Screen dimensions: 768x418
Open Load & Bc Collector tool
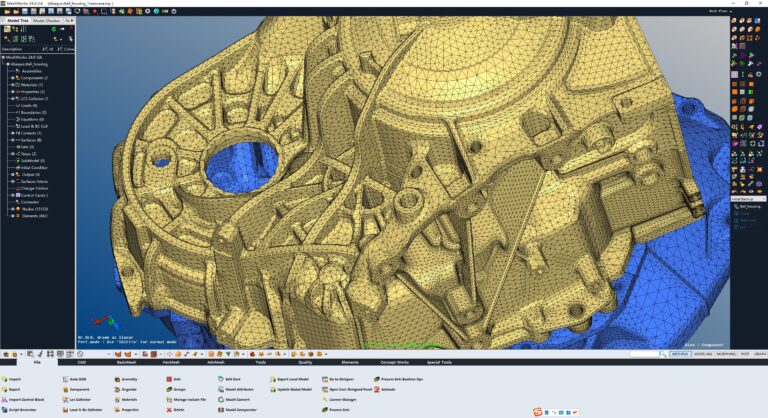tap(82, 410)
